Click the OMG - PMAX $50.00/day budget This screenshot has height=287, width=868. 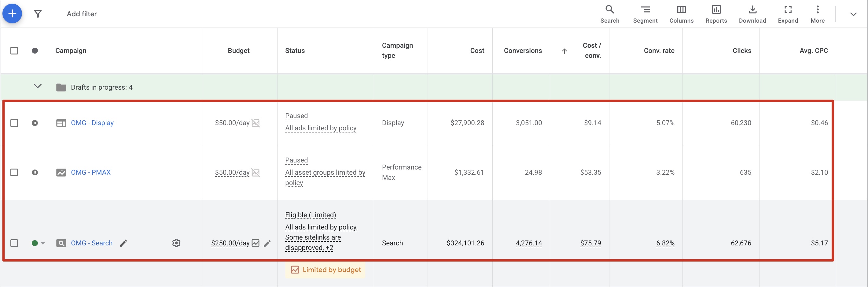(232, 172)
